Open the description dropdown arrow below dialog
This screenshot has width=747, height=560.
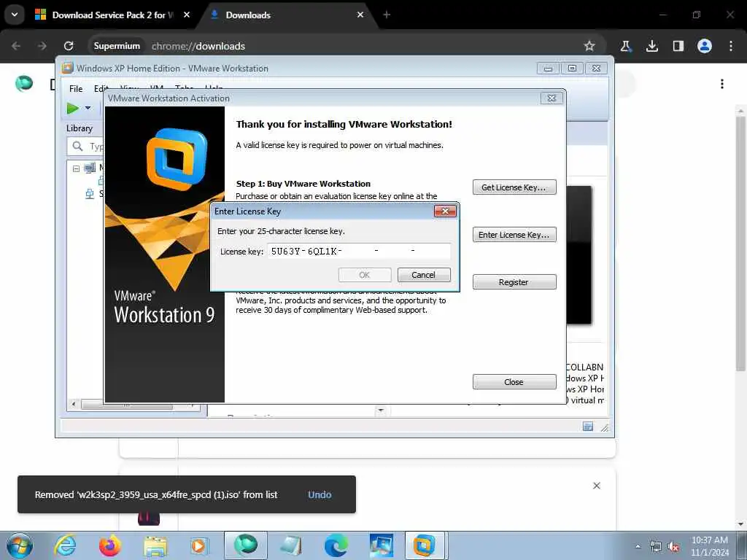[381, 410]
